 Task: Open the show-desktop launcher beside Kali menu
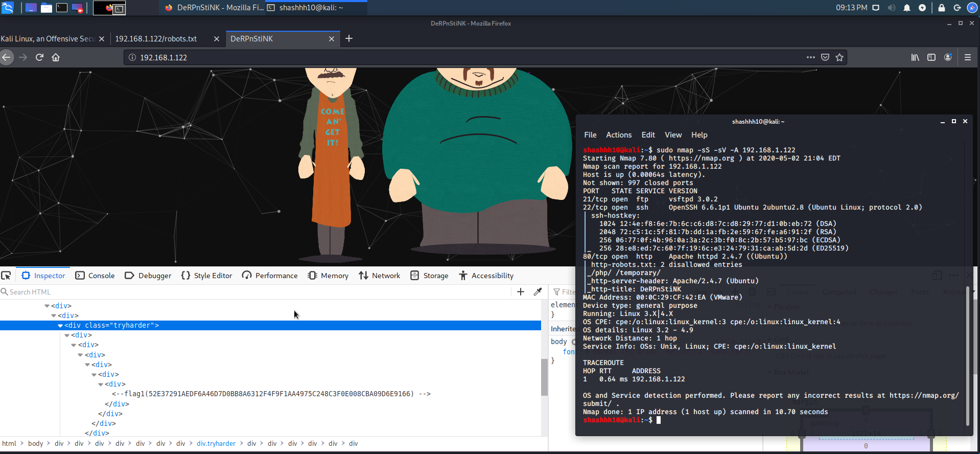pos(31,8)
